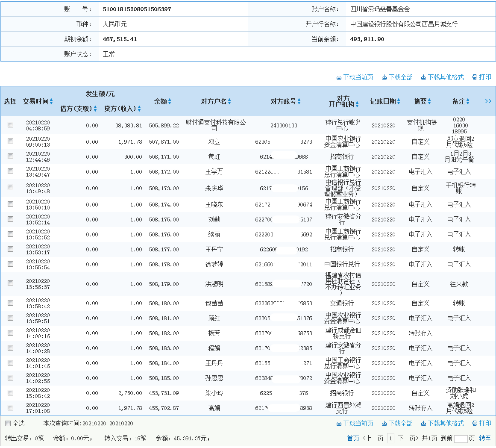Click the bottom 打印 printer icon
The width and height of the screenshot is (496, 448).
474,423
